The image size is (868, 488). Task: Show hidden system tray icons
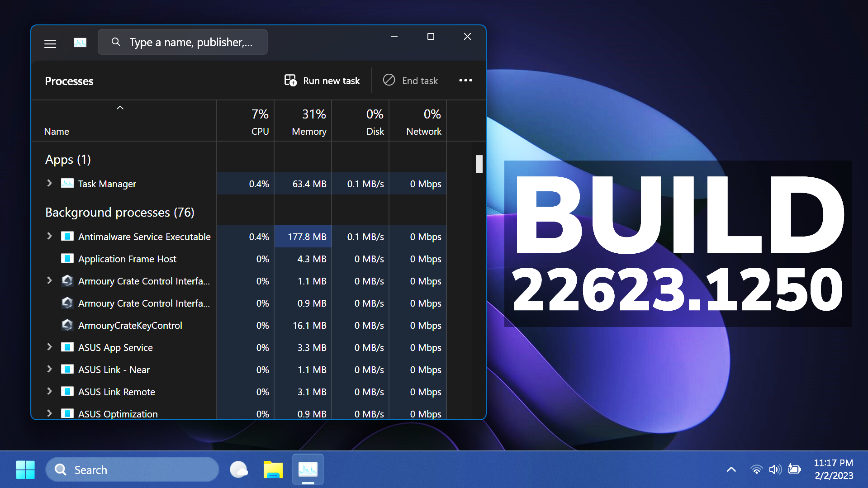[x=731, y=469]
